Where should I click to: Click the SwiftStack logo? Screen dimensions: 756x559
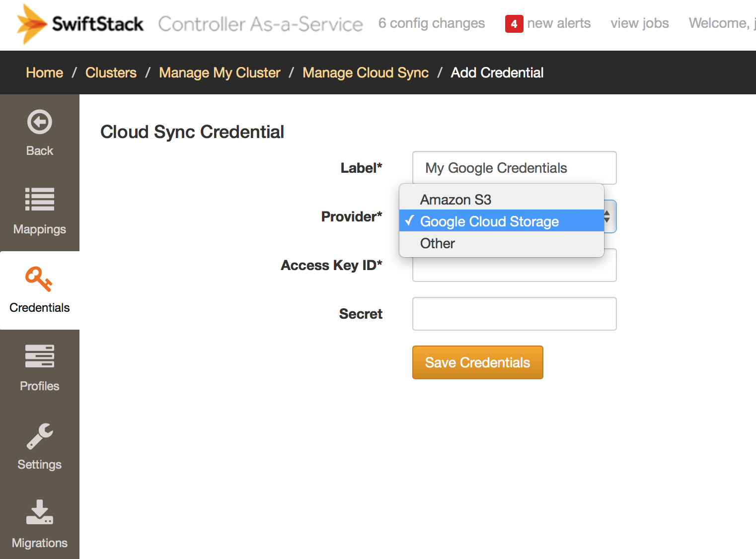(80, 24)
